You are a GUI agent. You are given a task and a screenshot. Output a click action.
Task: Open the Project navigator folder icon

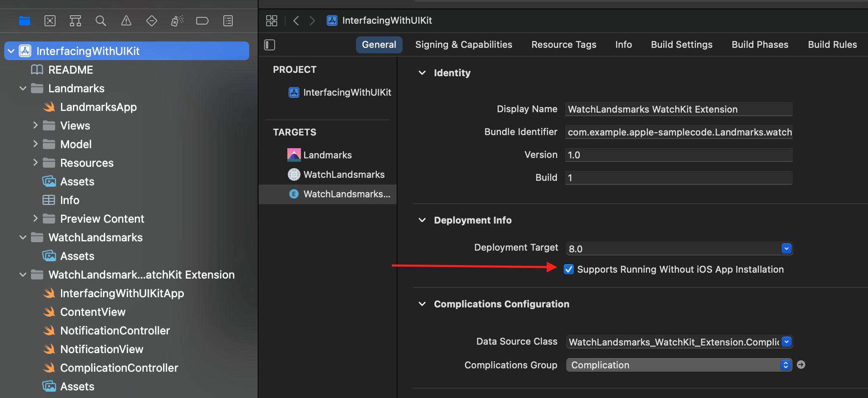point(25,21)
